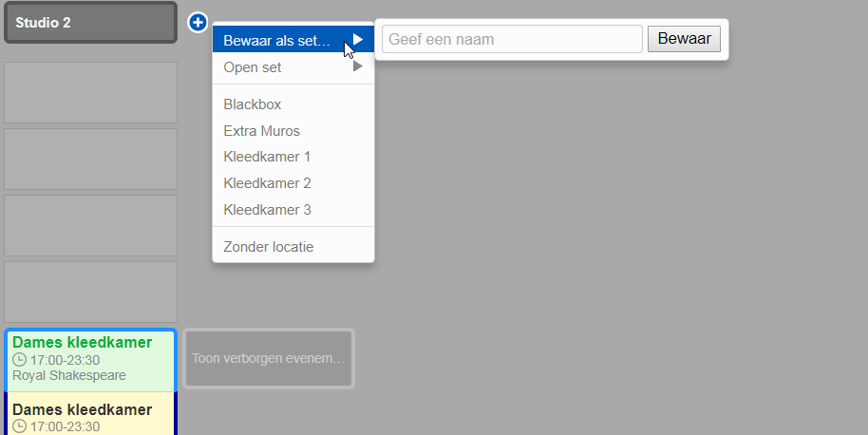Open the Open set menu item

253,67
